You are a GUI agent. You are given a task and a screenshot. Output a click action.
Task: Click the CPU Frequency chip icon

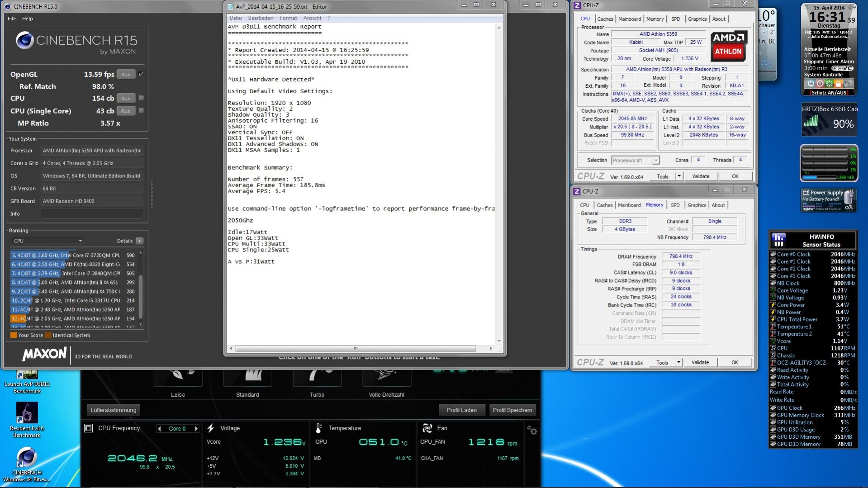89,428
